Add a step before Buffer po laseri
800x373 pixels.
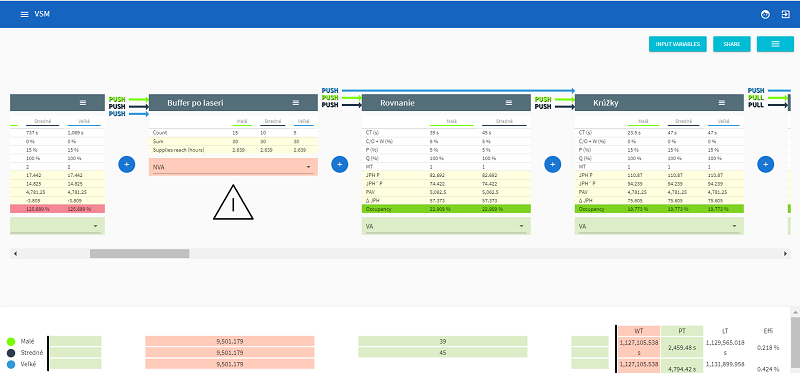tap(127, 164)
